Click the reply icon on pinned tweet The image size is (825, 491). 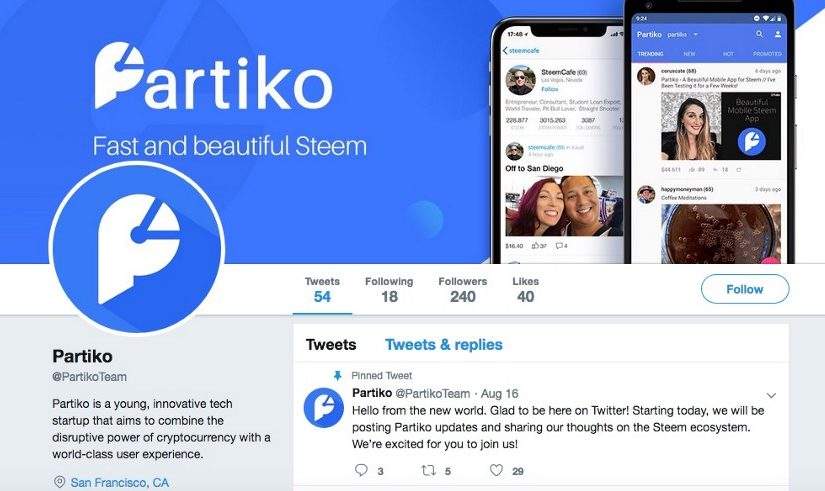pos(361,470)
